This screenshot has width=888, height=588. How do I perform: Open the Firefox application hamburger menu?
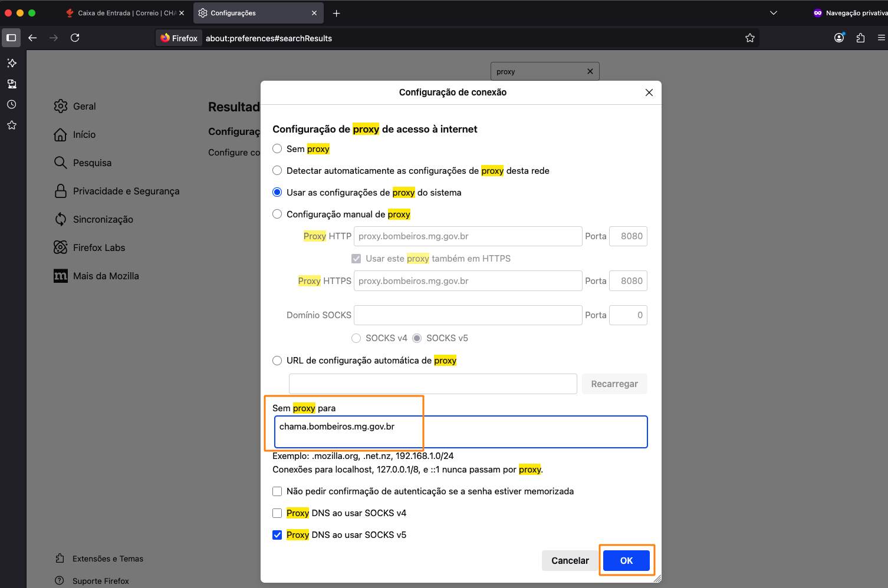(881, 38)
